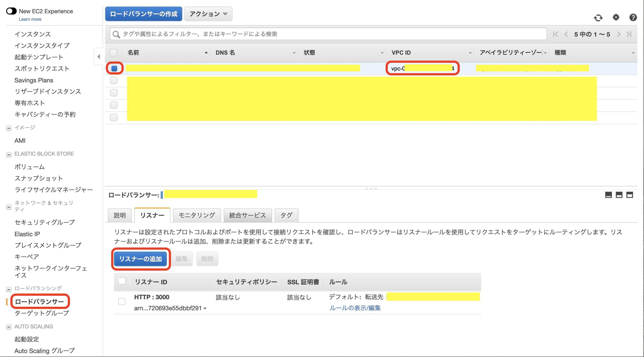Open the help question mark icon

pyautogui.click(x=633, y=17)
